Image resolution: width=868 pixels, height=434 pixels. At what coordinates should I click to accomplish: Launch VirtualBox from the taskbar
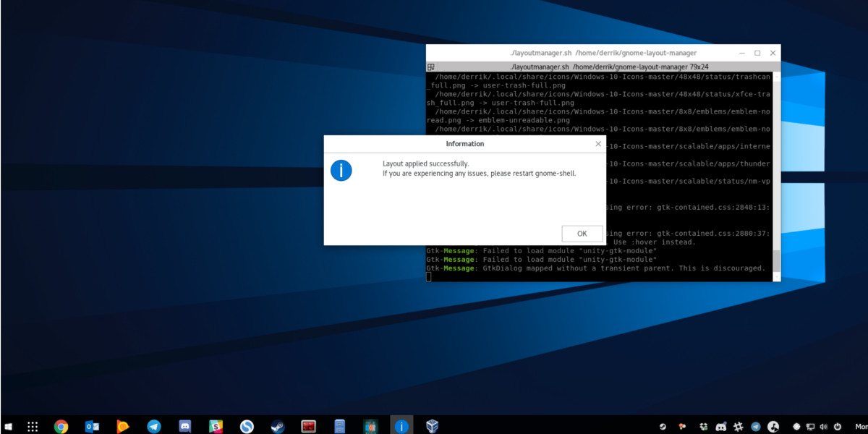pyautogui.click(x=433, y=427)
